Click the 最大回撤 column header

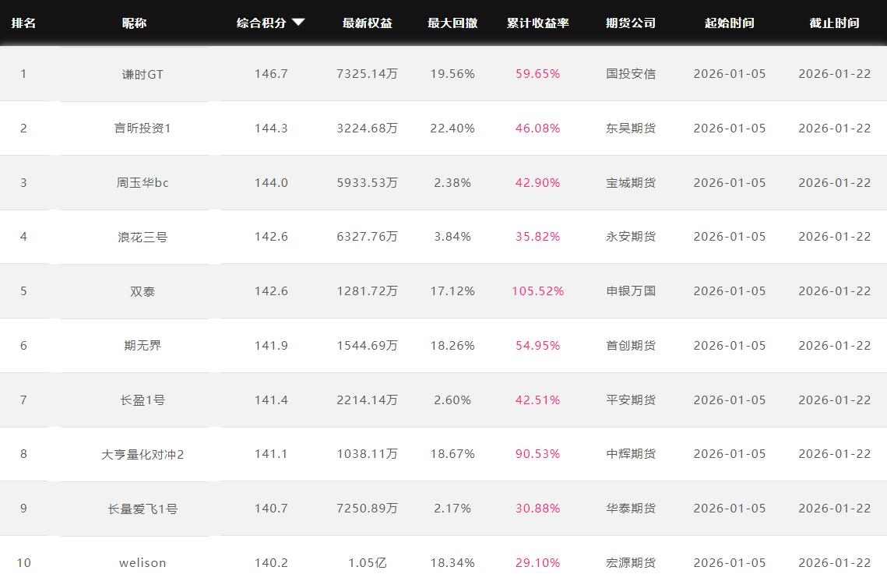click(452, 23)
